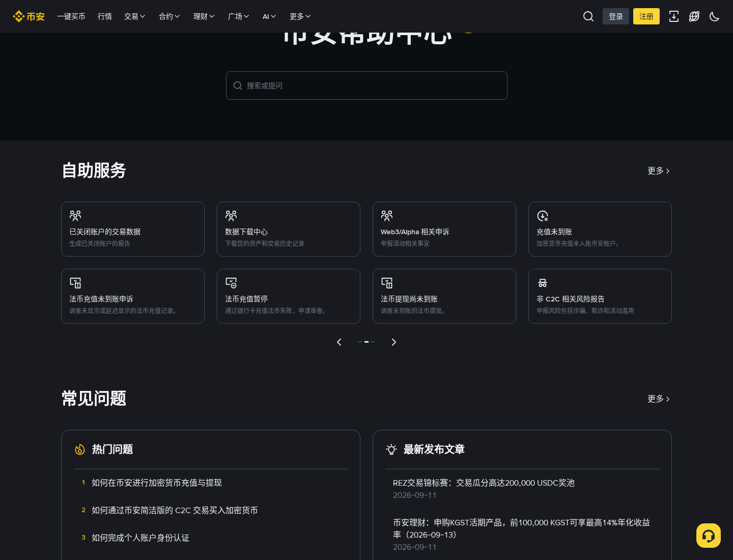Open 如何通过币安简洁版的 C2C 交易买入加密货币
The height and width of the screenshot is (560, 733).
(x=175, y=510)
